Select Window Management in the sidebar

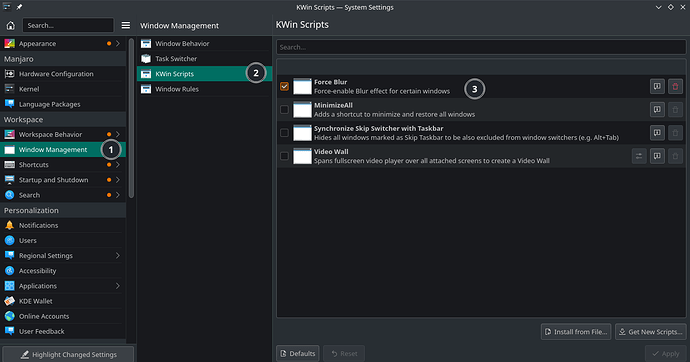coord(63,150)
